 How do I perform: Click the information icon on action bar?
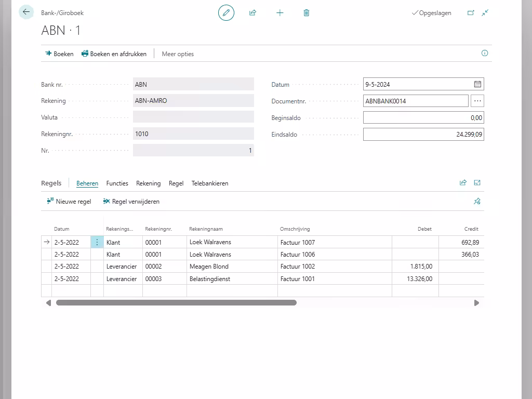click(485, 53)
